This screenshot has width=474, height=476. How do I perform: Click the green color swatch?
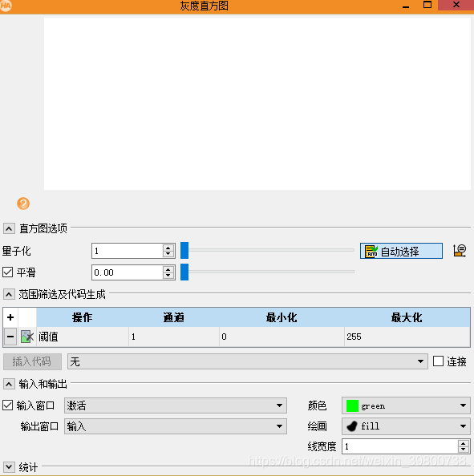(x=352, y=405)
